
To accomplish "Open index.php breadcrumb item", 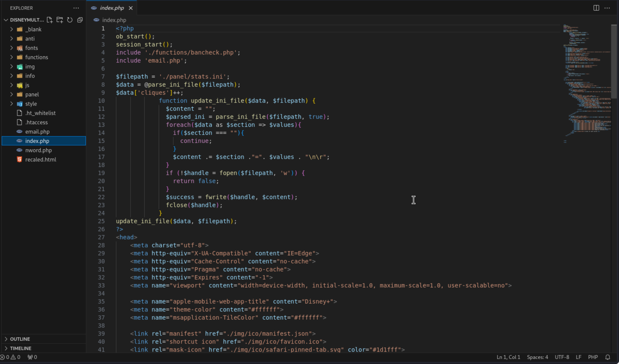I will point(114,20).
